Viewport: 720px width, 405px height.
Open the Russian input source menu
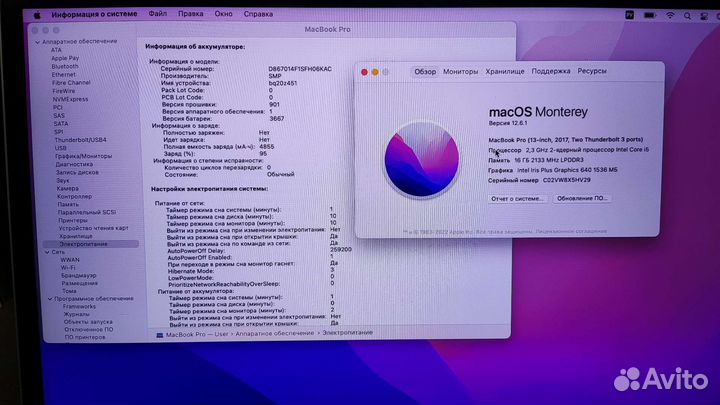pyautogui.click(x=630, y=15)
